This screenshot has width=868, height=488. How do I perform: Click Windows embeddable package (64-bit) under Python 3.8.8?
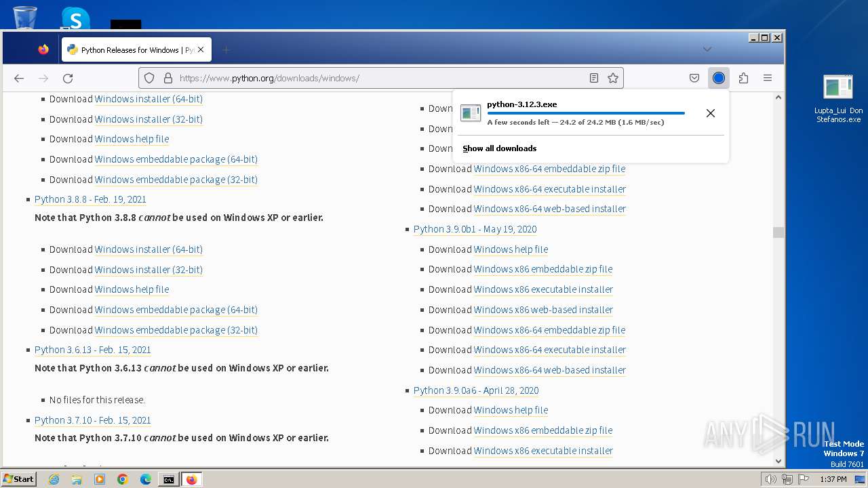(176, 310)
